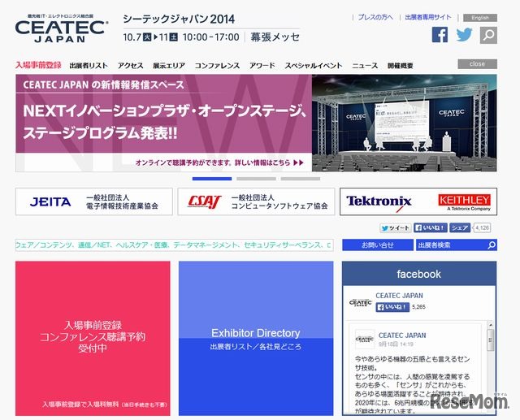The width and height of the screenshot is (520, 420).
Task: Open the red 入場事前登録 受付中 tile
Action: point(93,338)
